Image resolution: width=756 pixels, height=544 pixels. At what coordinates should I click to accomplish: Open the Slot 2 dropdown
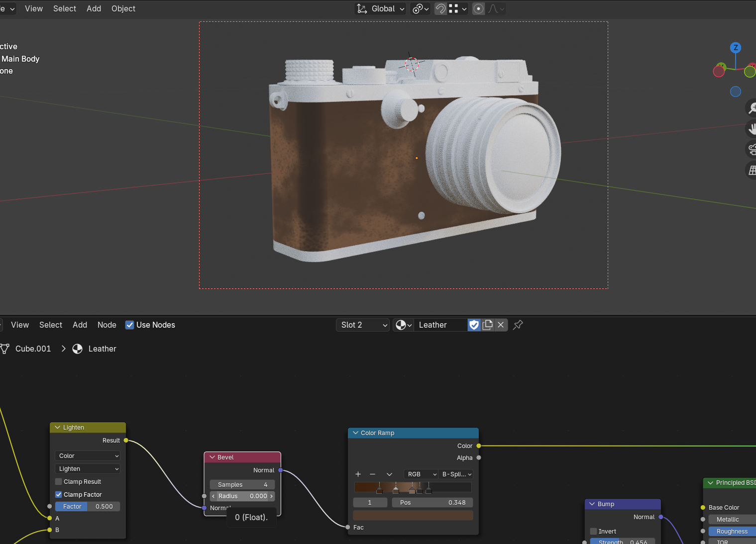click(363, 325)
